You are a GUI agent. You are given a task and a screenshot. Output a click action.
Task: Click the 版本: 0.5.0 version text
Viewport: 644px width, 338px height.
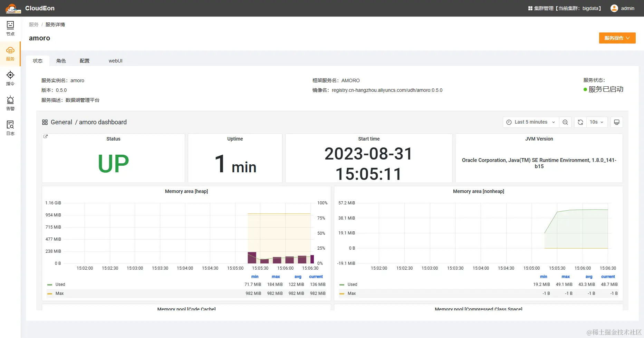point(54,90)
